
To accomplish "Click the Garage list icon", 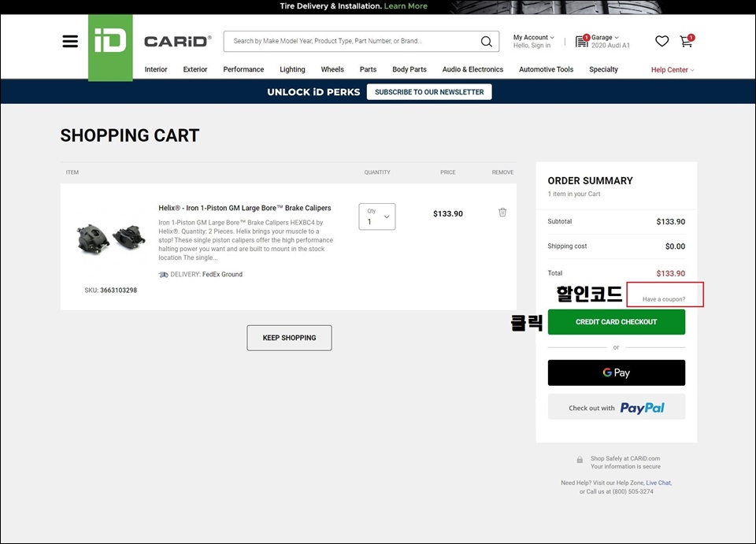I will click(x=582, y=42).
